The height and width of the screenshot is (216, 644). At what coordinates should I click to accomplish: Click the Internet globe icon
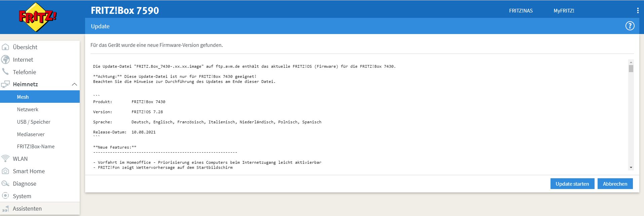point(5,60)
